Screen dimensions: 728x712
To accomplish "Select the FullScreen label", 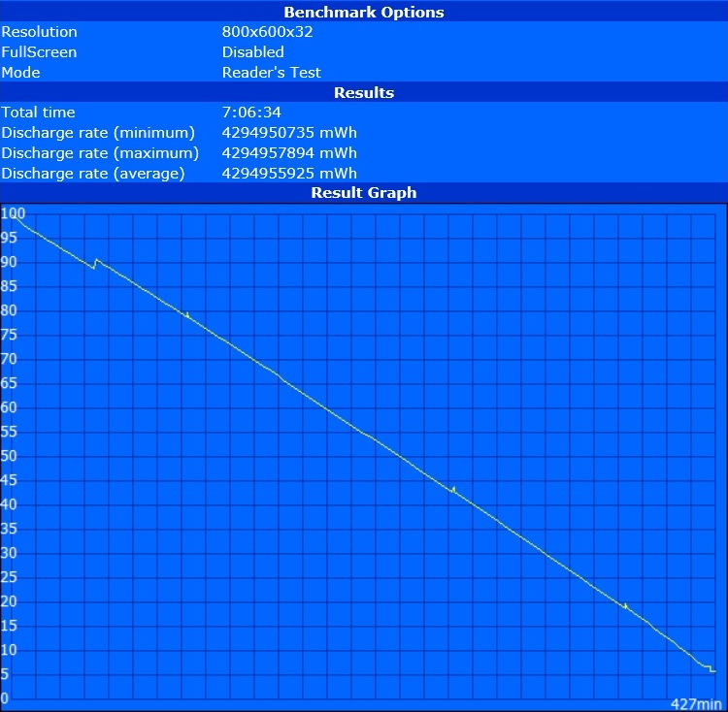I will point(39,52).
